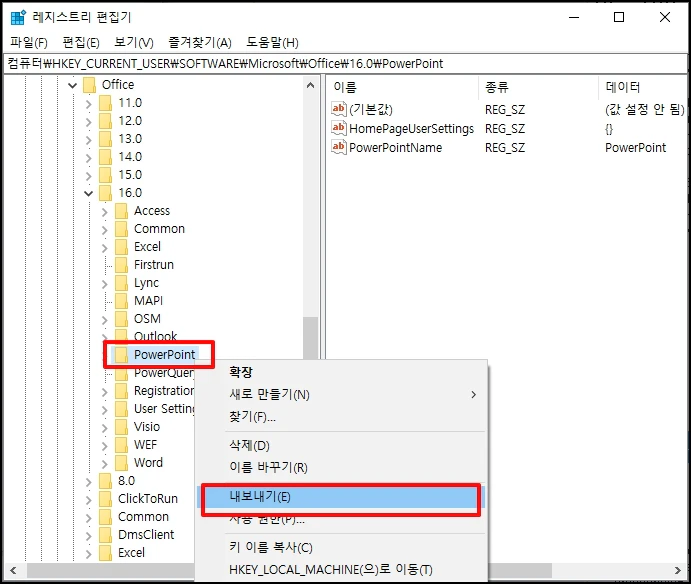
Task: Click the Registry Editor app icon
Action: 18,17
